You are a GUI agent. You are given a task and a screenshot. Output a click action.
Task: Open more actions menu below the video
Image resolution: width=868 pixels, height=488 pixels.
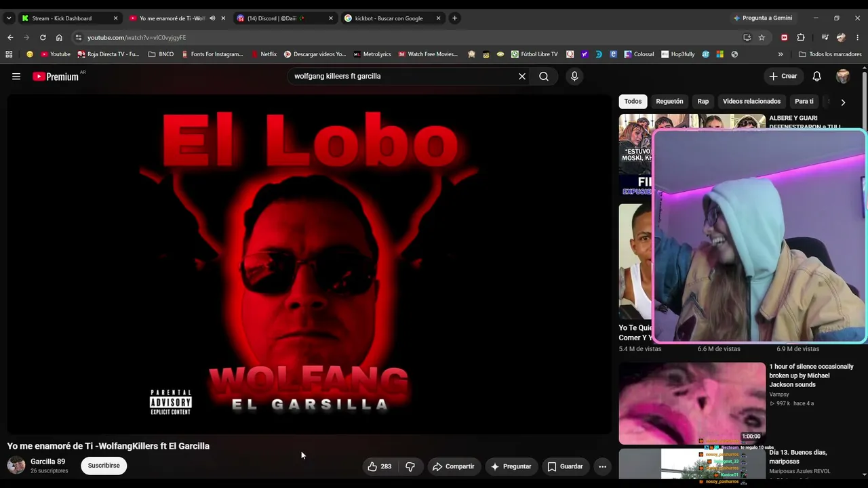(x=602, y=466)
